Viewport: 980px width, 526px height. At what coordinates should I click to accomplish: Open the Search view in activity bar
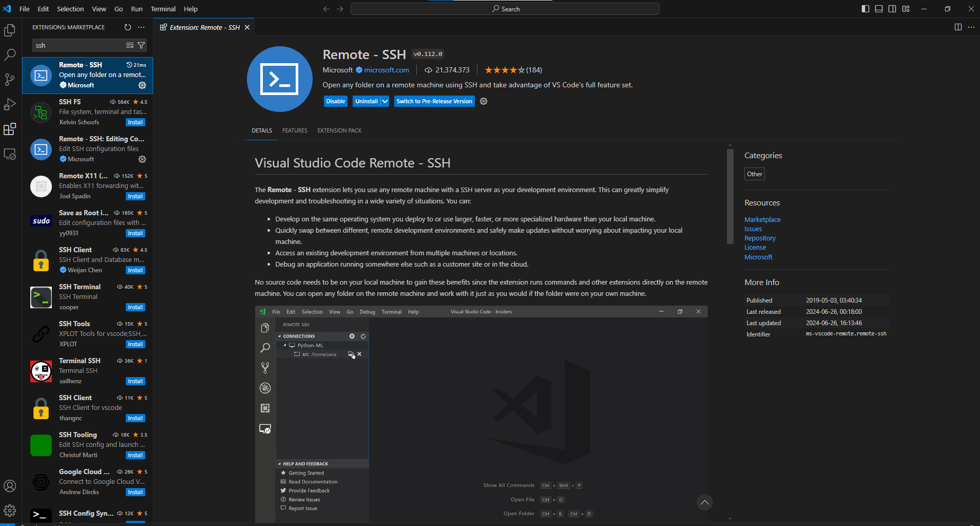click(x=10, y=55)
